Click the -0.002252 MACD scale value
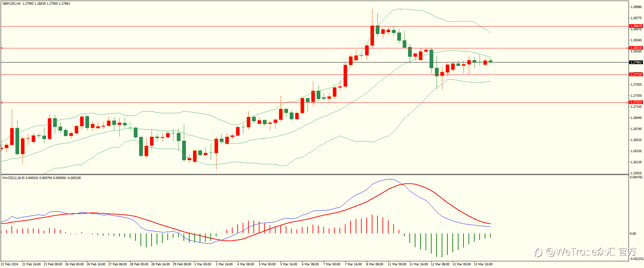This screenshot has width=644, height=268. [637, 259]
